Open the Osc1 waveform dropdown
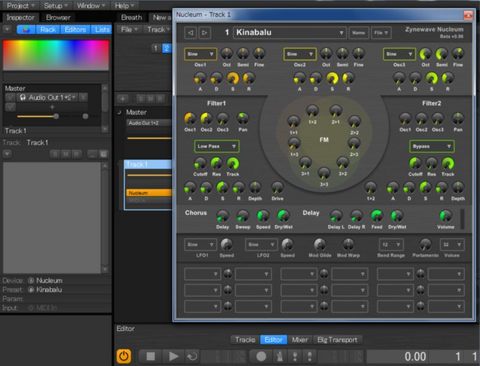Image resolution: width=480 pixels, height=366 pixels. point(200,54)
